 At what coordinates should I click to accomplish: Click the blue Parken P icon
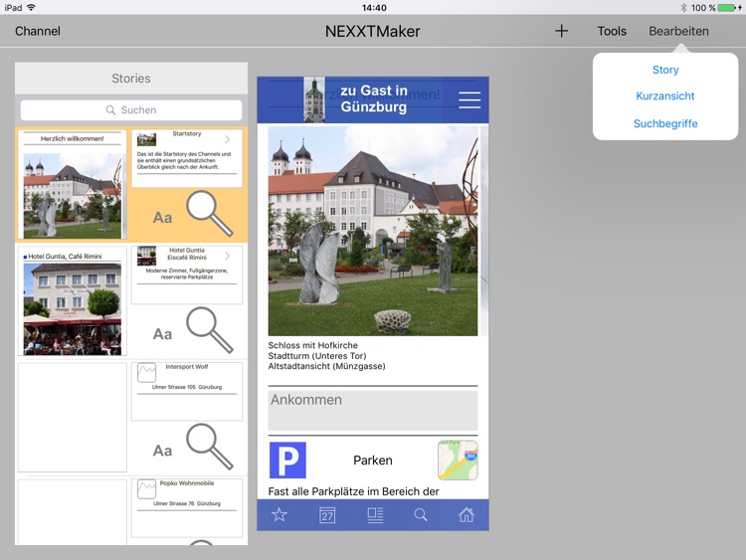(287, 461)
